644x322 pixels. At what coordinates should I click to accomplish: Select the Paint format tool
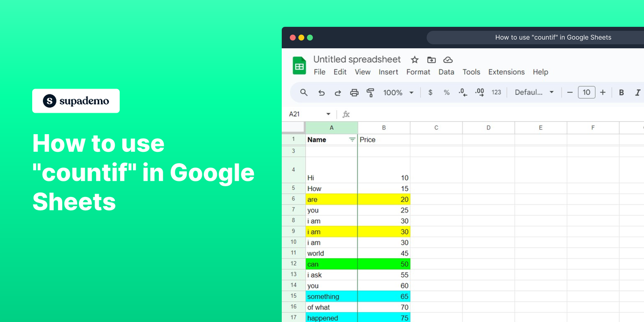click(370, 92)
